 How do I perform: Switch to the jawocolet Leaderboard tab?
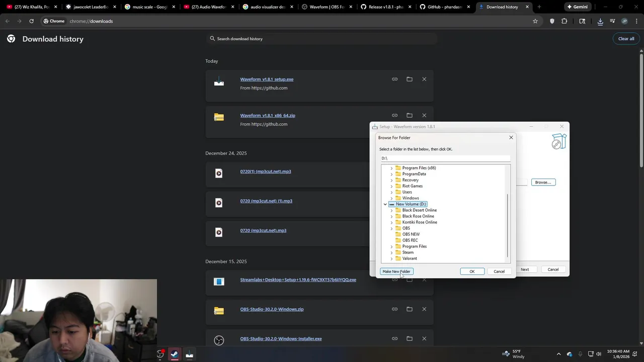point(91,7)
